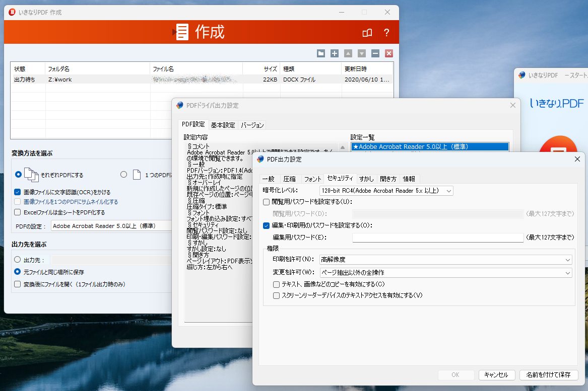Sort by 種類 column header
588x391 pixels.
coord(311,69)
